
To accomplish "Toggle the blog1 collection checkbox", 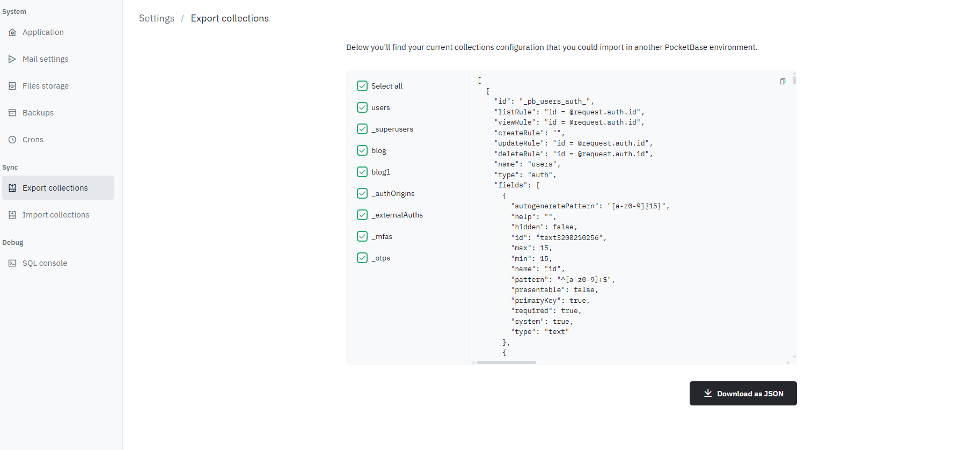I will [x=362, y=172].
